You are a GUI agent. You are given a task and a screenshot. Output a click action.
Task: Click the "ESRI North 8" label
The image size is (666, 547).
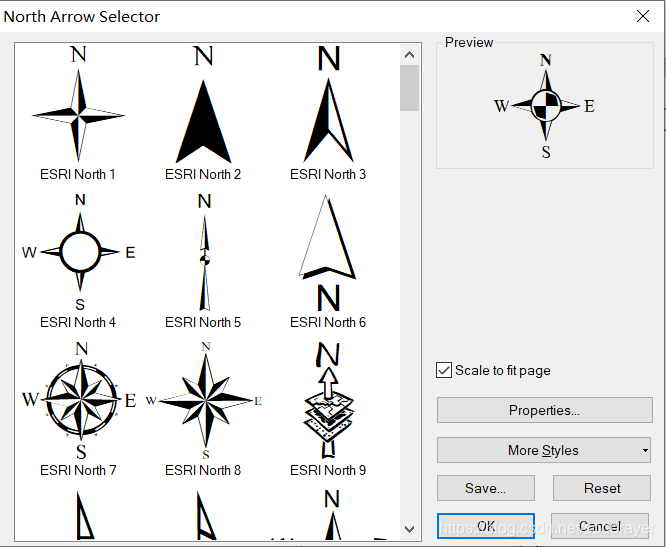[x=203, y=470]
